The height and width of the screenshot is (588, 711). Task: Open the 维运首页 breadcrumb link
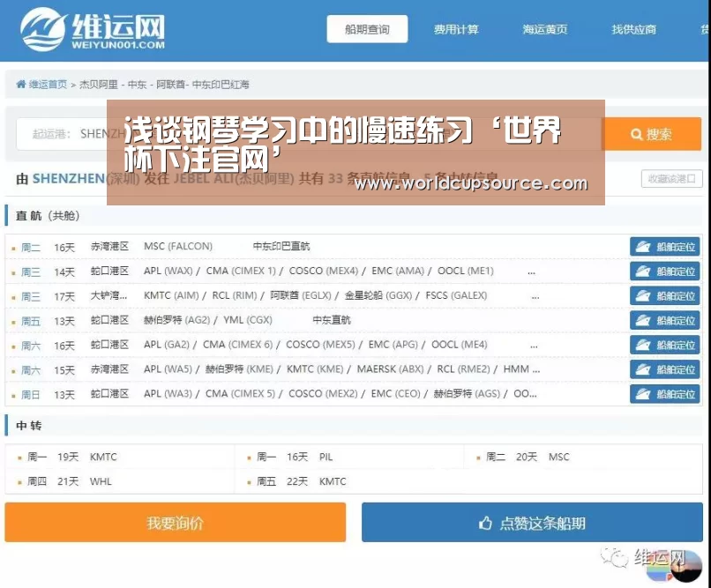pos(48,85)
